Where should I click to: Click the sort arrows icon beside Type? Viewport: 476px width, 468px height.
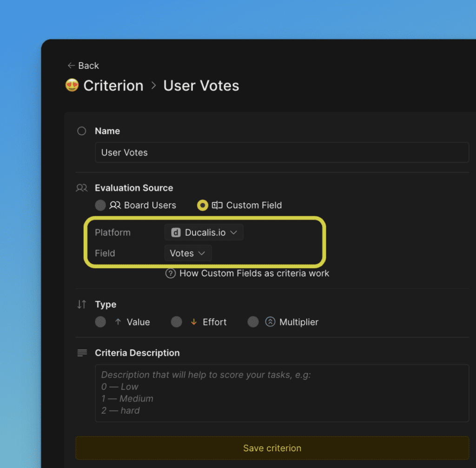pyautogui.click(x=81, y=304)
